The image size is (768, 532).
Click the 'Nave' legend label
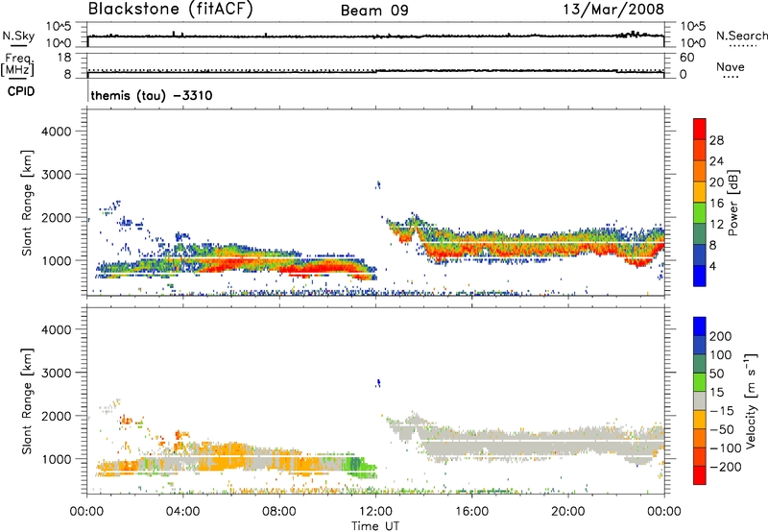point(731,66)
